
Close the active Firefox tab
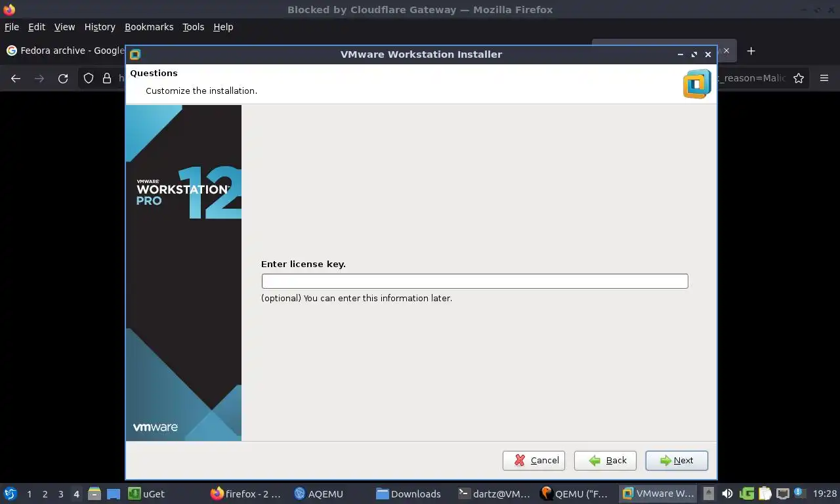(726, 51)
